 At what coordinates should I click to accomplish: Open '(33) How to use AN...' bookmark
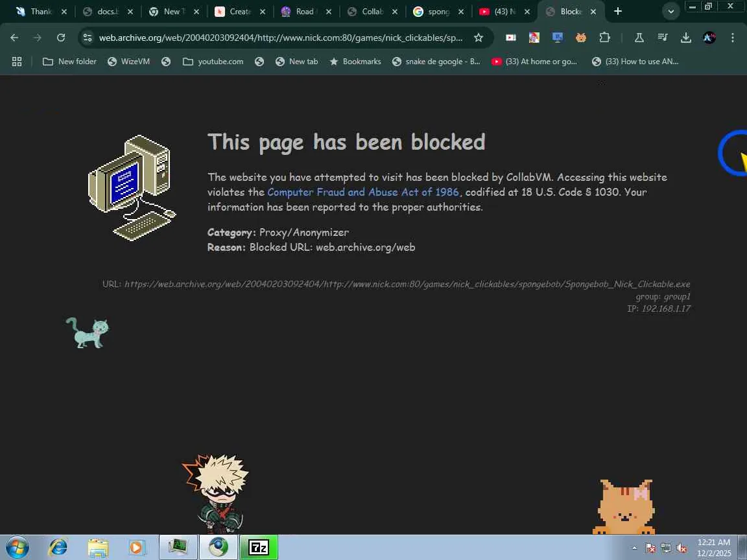click(635, 62)
